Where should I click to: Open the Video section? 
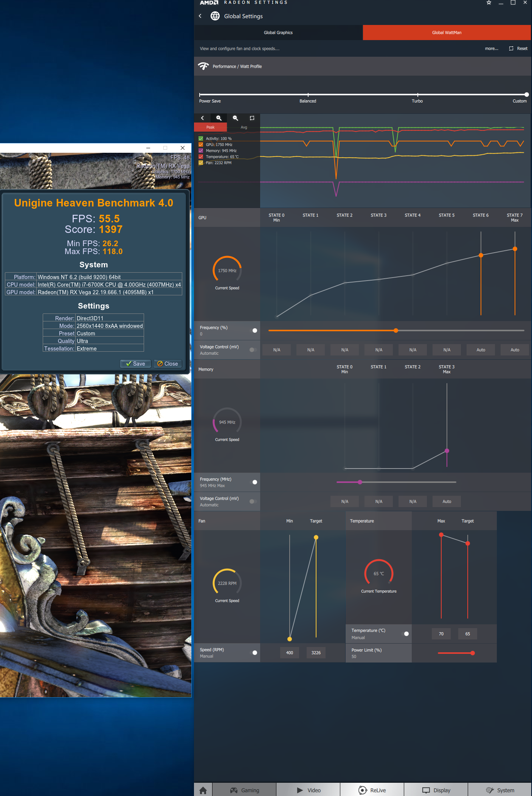click(308, 790)
